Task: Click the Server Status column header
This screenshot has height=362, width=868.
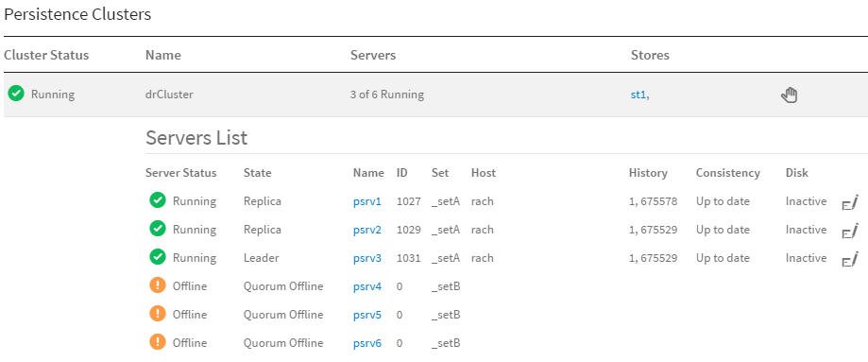Action: pyautogui.click(x=181, y=172)
